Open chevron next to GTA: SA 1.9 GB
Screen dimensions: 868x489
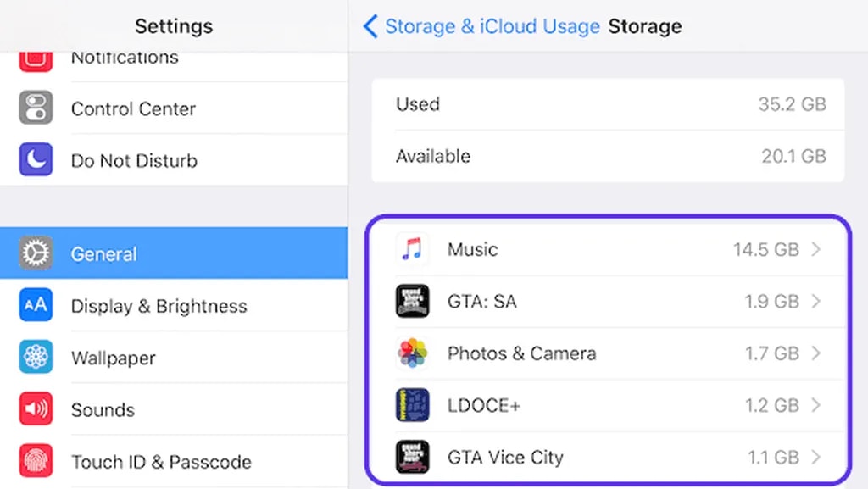pos(815,301)
